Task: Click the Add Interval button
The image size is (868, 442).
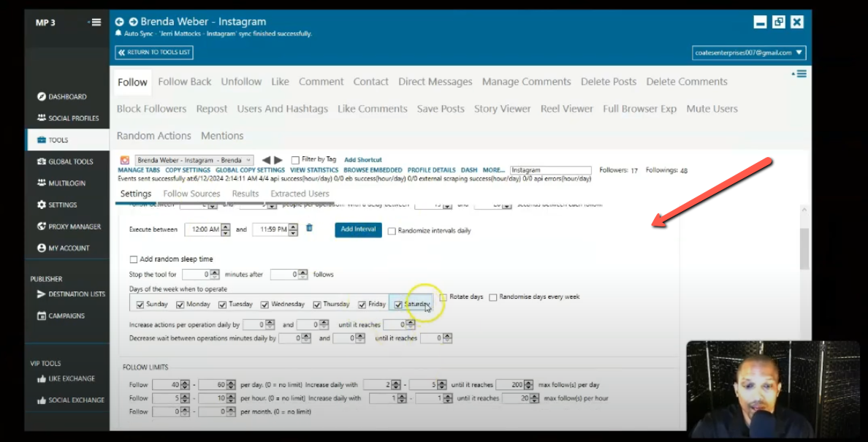Action: [x=357, y=229]
